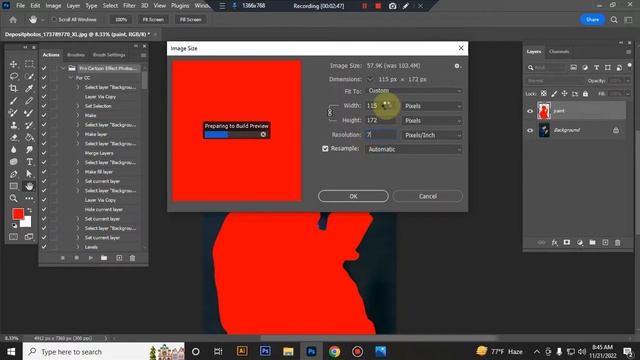The width and height of the screenshot is (640, 360).
Task: Select the Path Selection tool
Action: (29, 174)
